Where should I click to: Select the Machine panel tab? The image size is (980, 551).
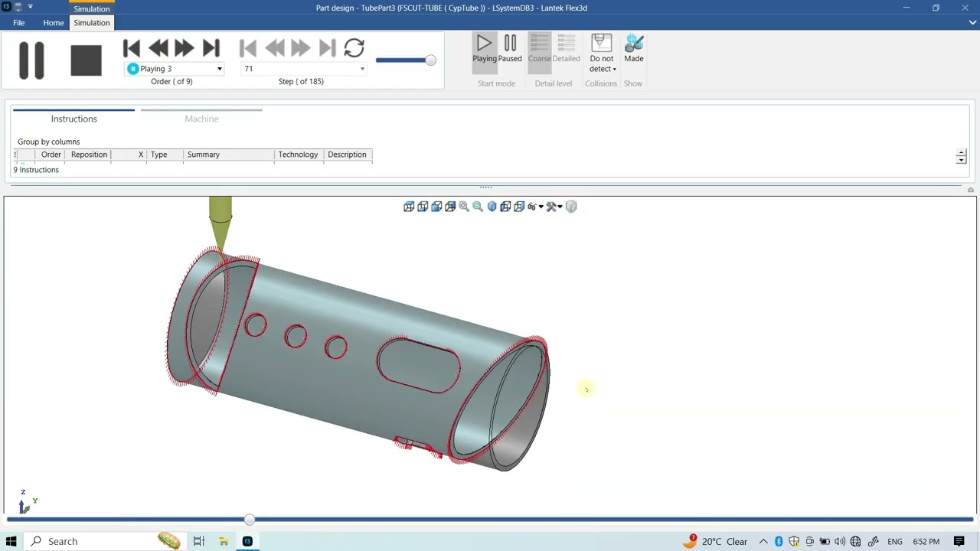pos(201,119)
